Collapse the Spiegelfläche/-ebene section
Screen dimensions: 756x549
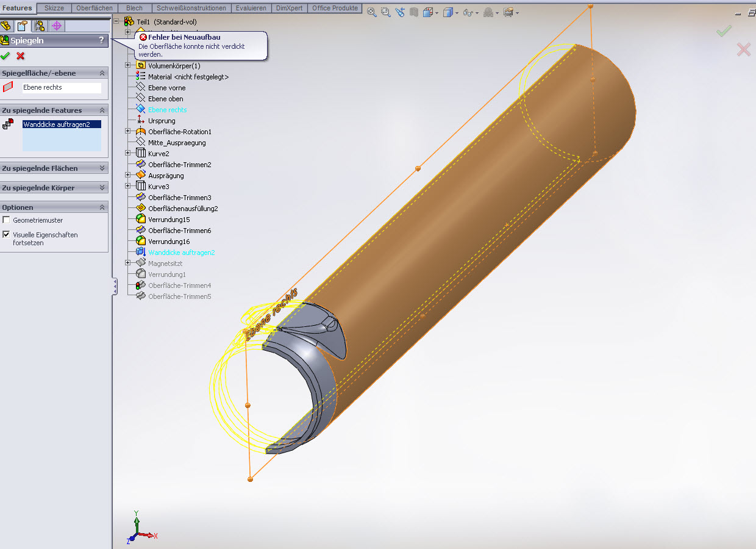[102, 73]
